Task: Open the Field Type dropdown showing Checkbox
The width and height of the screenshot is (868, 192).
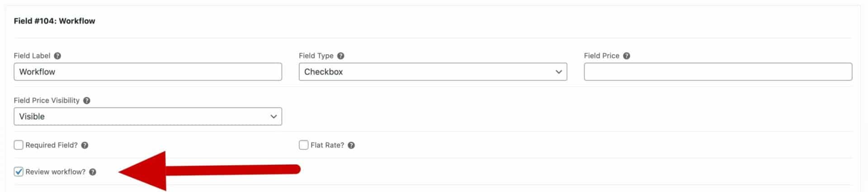Action: [x=433, y=72]
